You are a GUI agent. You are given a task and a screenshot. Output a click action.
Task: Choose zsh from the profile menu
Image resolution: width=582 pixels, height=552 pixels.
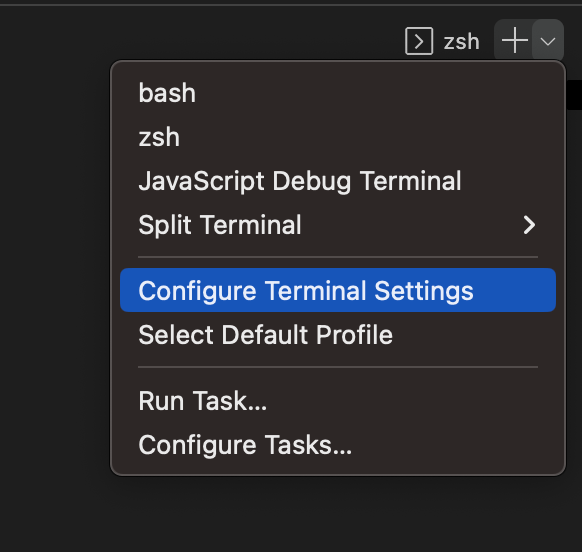click(x=338, y=137)
